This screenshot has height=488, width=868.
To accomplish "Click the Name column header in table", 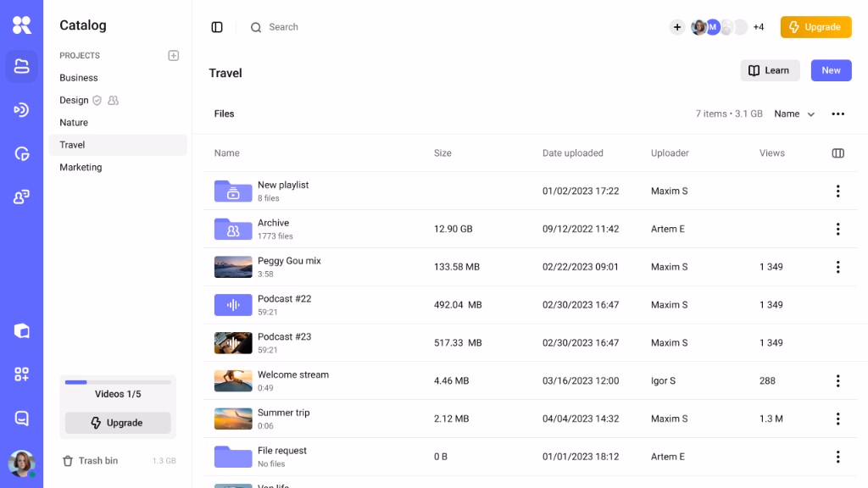I will (227, 153).
